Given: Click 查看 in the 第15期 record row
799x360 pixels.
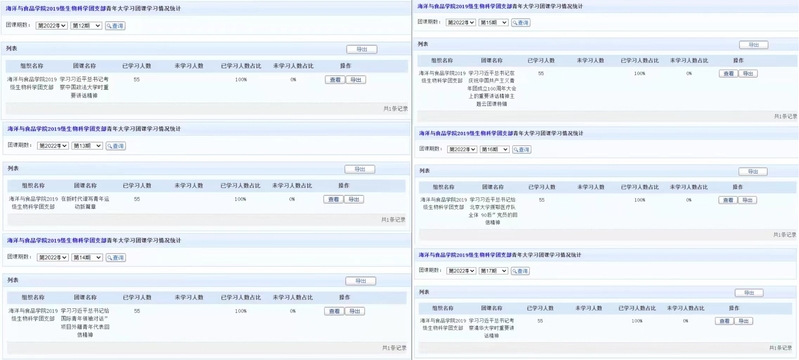Looking at the screenshot, I should point(728,73).
